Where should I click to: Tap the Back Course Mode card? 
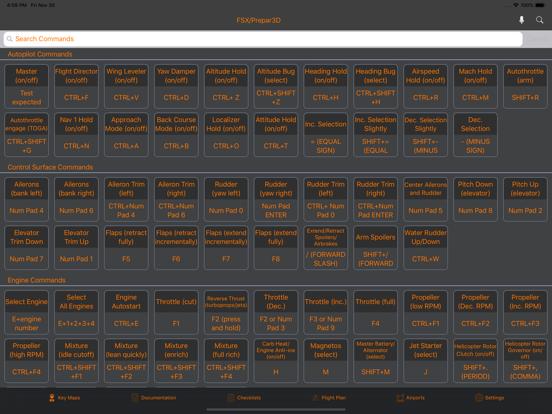[176, 135]
